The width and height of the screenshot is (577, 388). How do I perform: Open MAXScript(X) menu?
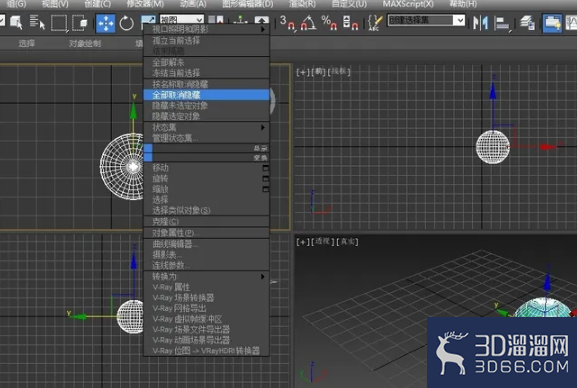click(x=408, y=4)
